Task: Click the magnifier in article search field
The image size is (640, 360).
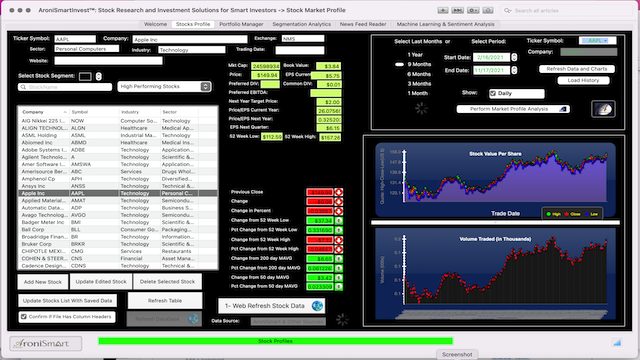Action: [507, 11]
